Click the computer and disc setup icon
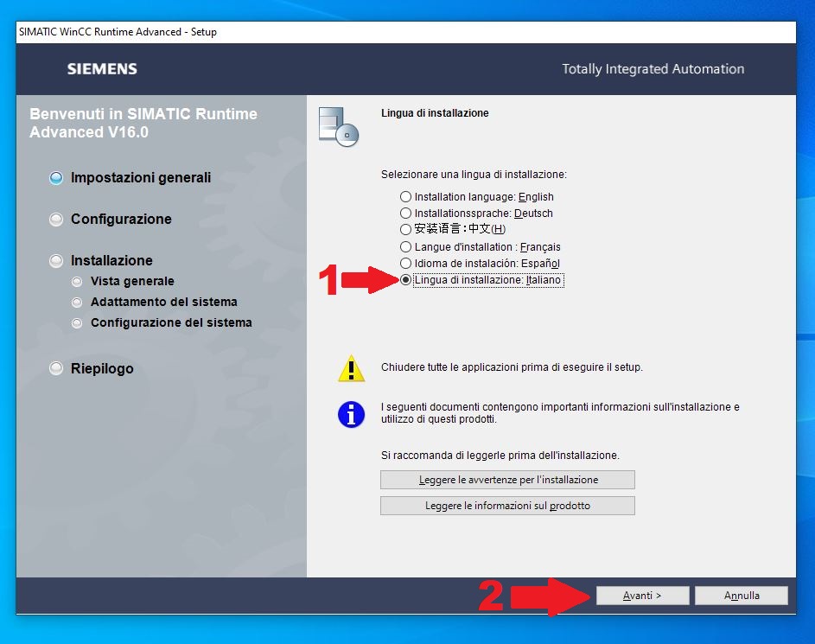Viewport: 815px width, 644px height. (339, 127)
